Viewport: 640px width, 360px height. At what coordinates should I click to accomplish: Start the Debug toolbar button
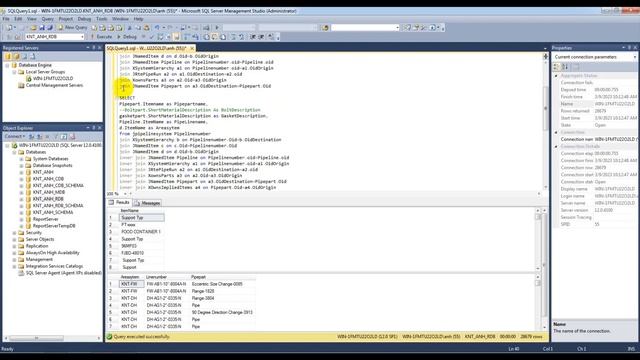tap(127, 37)
